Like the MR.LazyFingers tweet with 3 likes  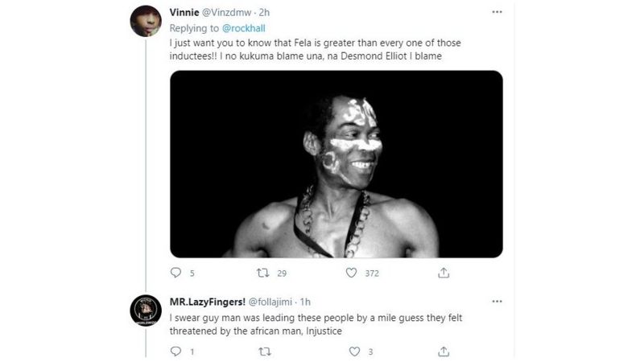(x=351, y=352)
